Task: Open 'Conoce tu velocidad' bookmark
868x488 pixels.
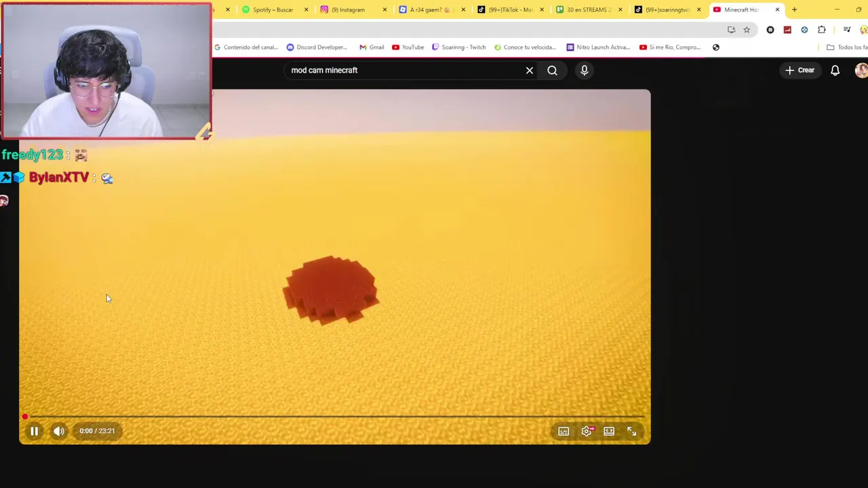Action: (526, 47)
